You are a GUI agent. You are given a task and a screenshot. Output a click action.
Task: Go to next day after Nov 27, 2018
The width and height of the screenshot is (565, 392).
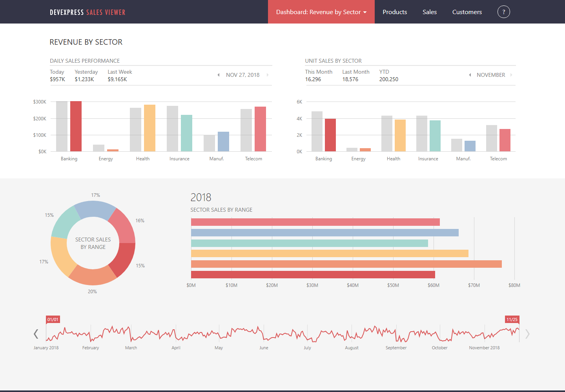pos(268,75)
